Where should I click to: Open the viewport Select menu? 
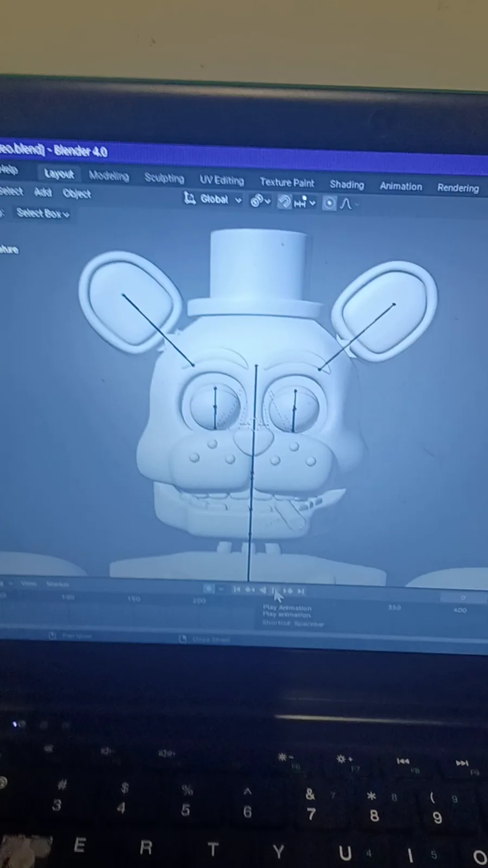tap(11, 191)
